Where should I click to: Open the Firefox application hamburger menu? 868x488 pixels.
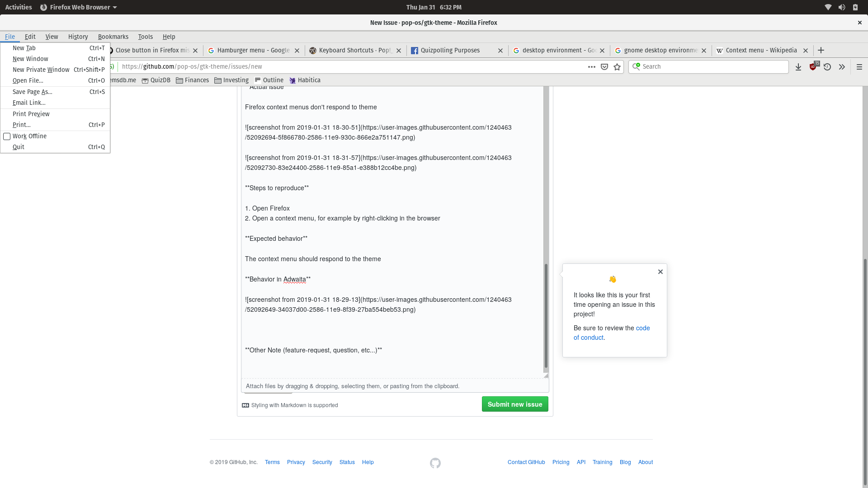[859, 66]
